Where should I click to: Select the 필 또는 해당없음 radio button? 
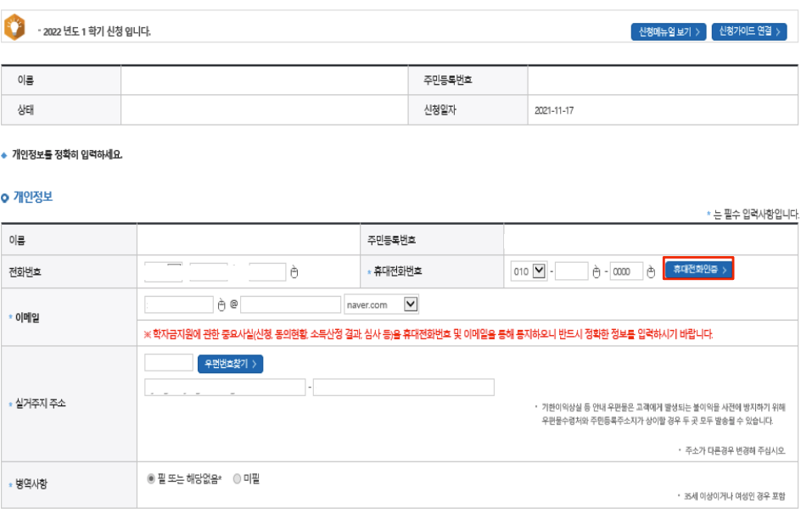click(151, 478)
